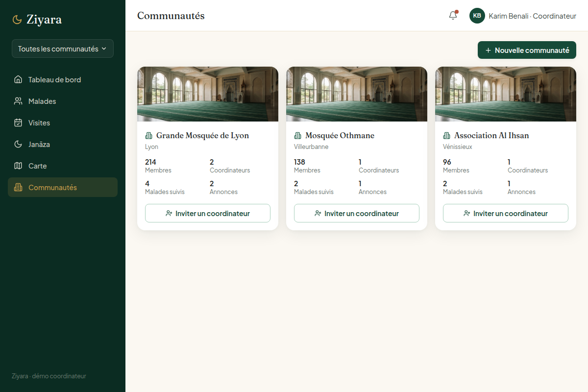Click the 138 Membres value
This screenshot has height=392, width=588.
(299, 162)
